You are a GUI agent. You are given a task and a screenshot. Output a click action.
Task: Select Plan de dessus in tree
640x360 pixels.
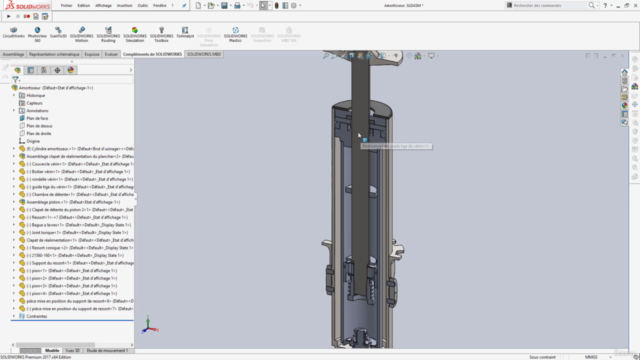click(39, 126)
